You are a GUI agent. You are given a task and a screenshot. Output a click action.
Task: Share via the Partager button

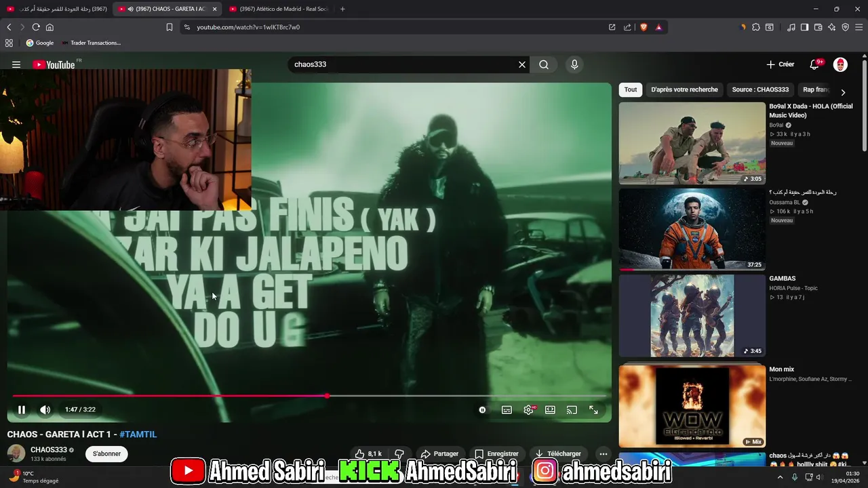439,453
